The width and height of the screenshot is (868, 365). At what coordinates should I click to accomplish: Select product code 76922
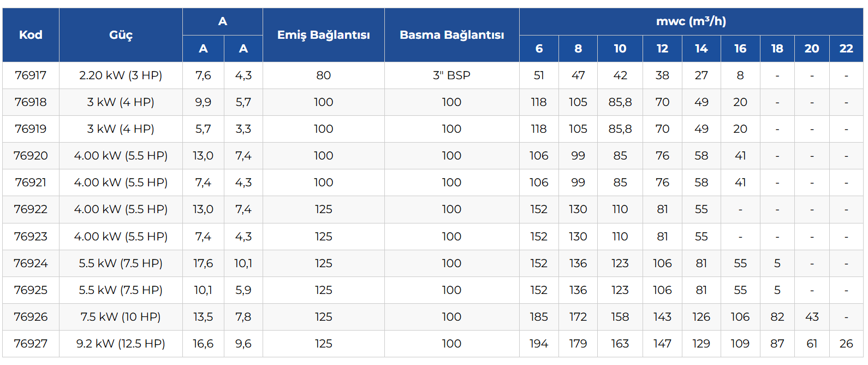tap(31, 209)
